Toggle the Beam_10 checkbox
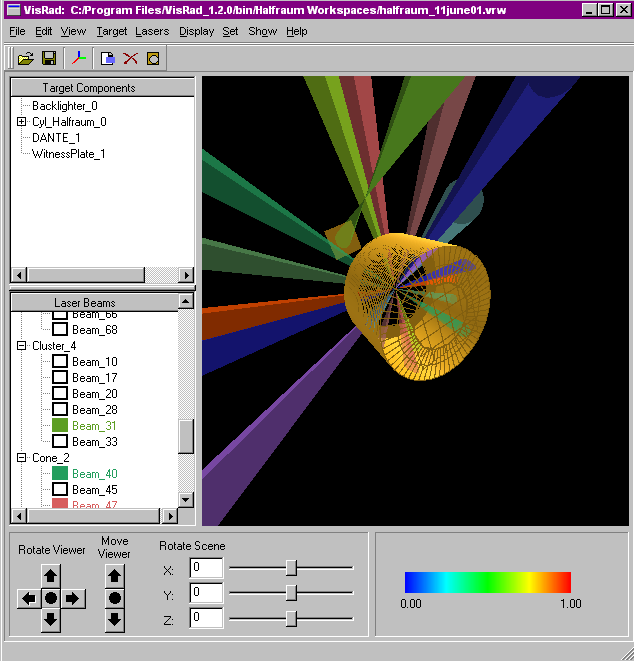The height and width of the screenshot is (661, 634). click(60, 362)
